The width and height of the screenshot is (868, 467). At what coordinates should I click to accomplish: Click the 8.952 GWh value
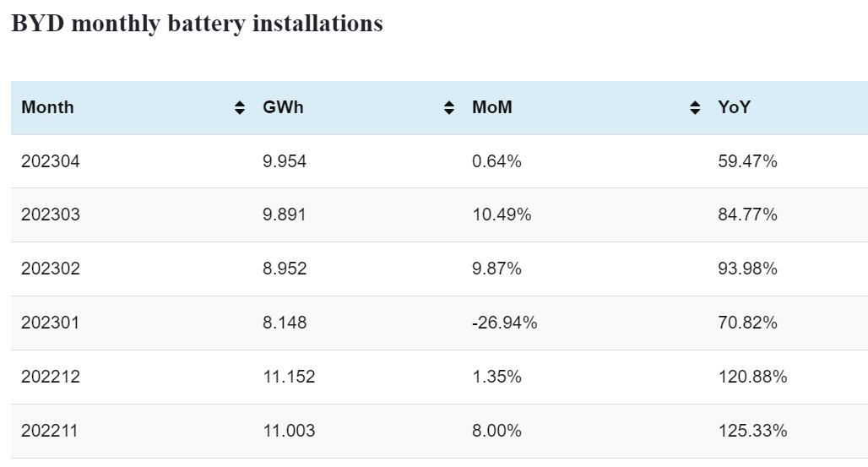pos(285,269)
